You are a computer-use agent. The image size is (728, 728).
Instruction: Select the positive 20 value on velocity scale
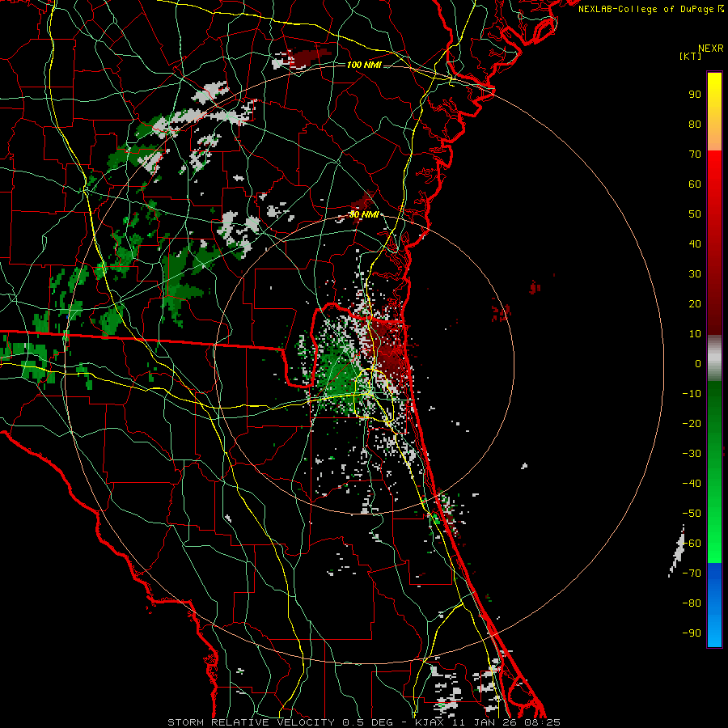695,304
